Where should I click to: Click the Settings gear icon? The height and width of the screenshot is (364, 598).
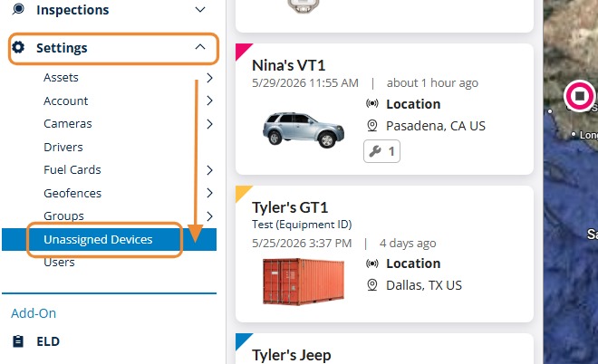pos(18,47)
